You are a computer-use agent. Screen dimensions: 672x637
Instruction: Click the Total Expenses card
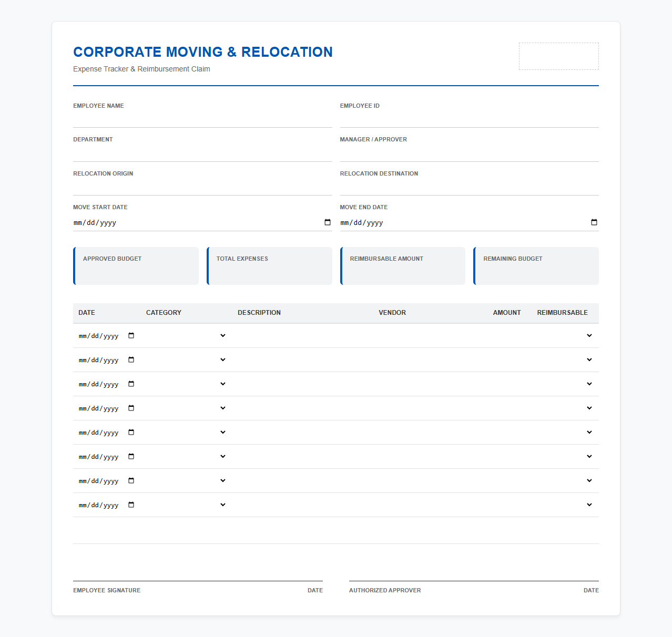(270, 266)
